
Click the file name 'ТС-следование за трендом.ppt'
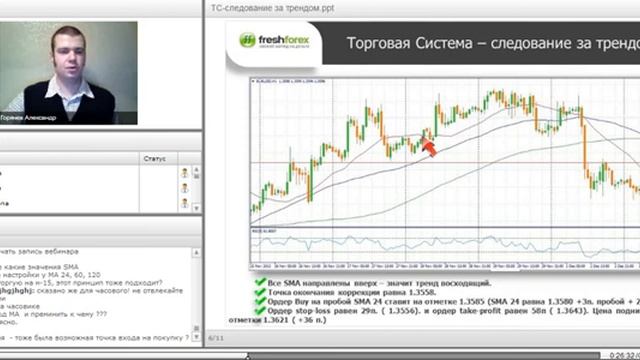point(272,8)
